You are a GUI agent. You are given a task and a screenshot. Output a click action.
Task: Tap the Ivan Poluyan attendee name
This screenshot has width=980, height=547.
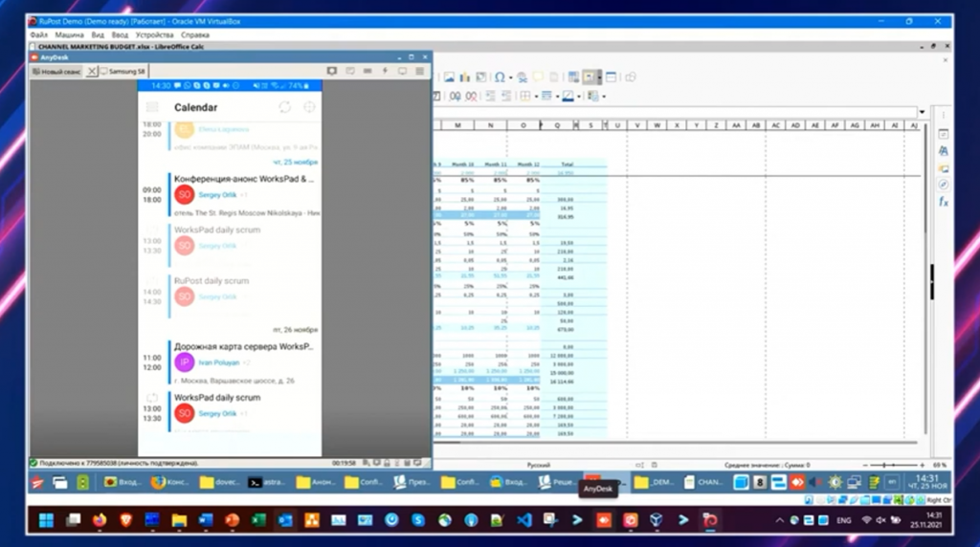(219, 362)
